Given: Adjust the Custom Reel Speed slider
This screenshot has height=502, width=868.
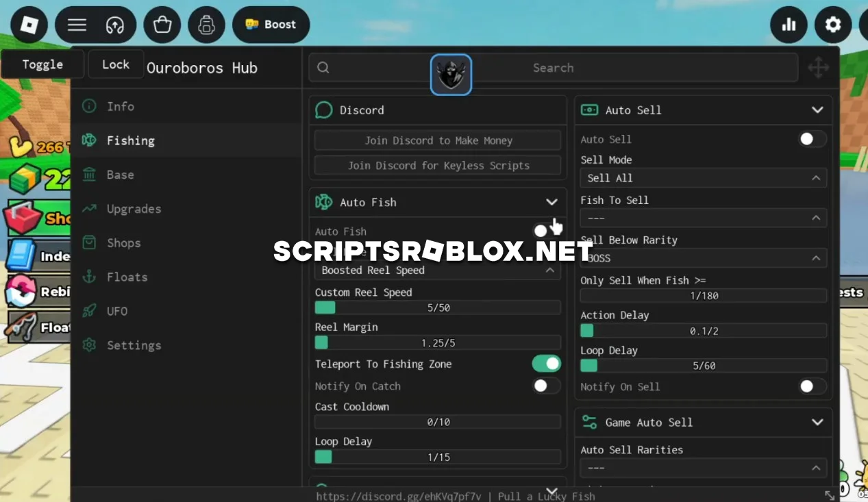Looking at the screenshot, I should (438, 308).
